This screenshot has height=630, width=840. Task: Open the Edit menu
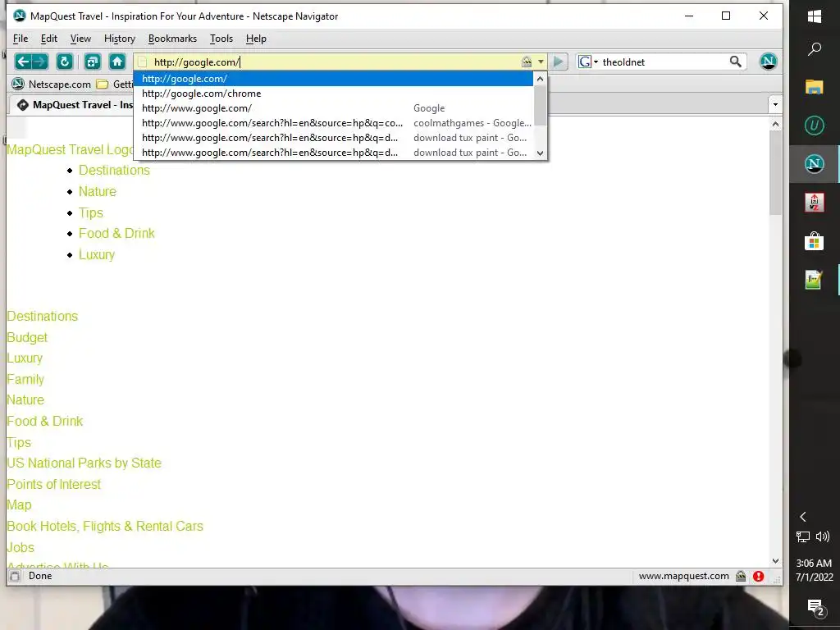point(48,39)
